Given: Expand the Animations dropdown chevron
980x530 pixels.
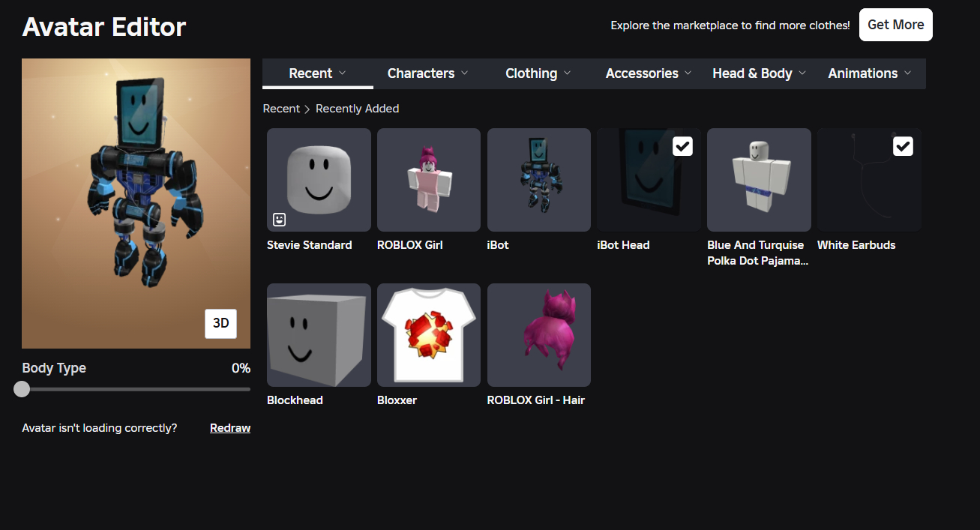Looking at the screenshot, I should pos(908,73).
